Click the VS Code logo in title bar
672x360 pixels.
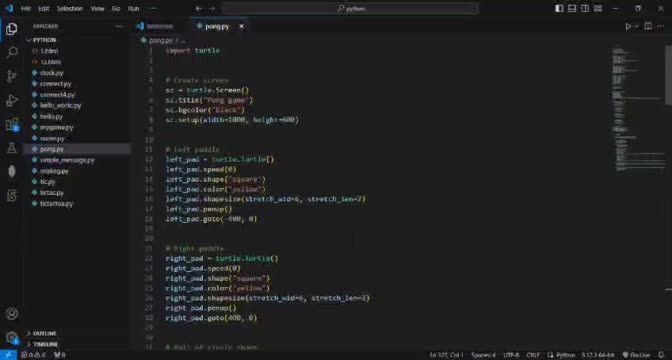click(x=9, y=8)
